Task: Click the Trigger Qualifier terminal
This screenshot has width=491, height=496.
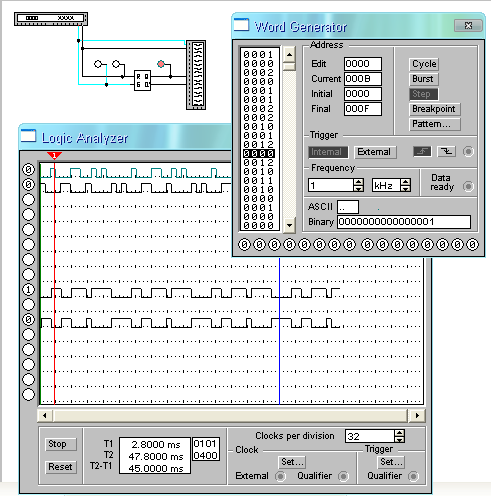Action: click(413, 477)
